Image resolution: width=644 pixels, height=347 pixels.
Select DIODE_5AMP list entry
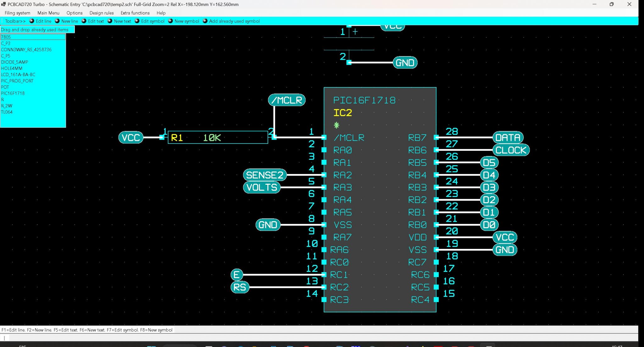[33, 62]
